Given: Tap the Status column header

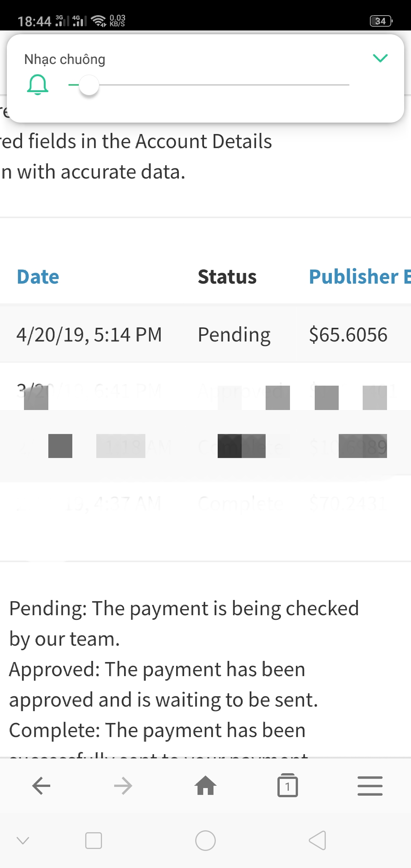Looking at the screenshot, I should (x=227, y=277).
